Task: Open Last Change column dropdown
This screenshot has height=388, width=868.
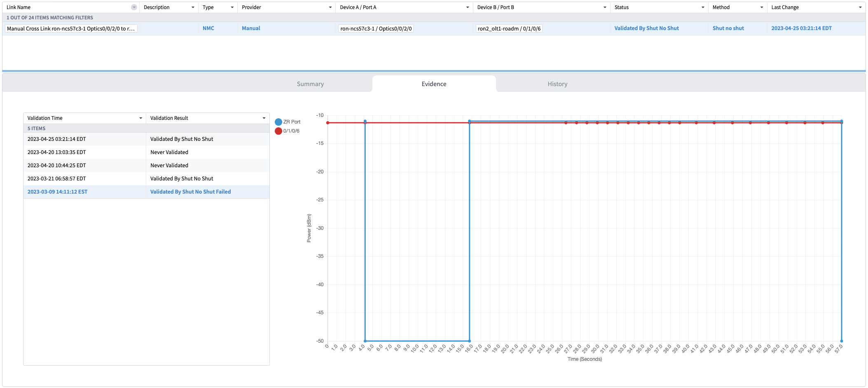Action: [860, 7]
